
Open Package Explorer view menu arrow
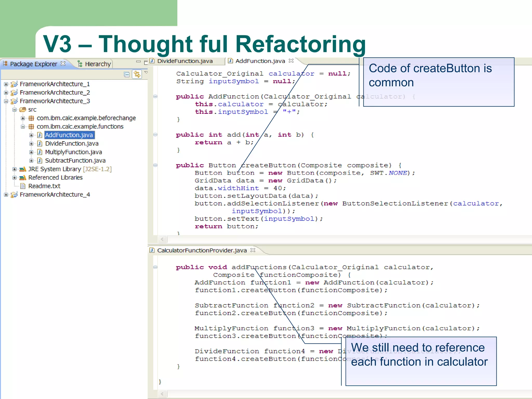coord(146,72)
